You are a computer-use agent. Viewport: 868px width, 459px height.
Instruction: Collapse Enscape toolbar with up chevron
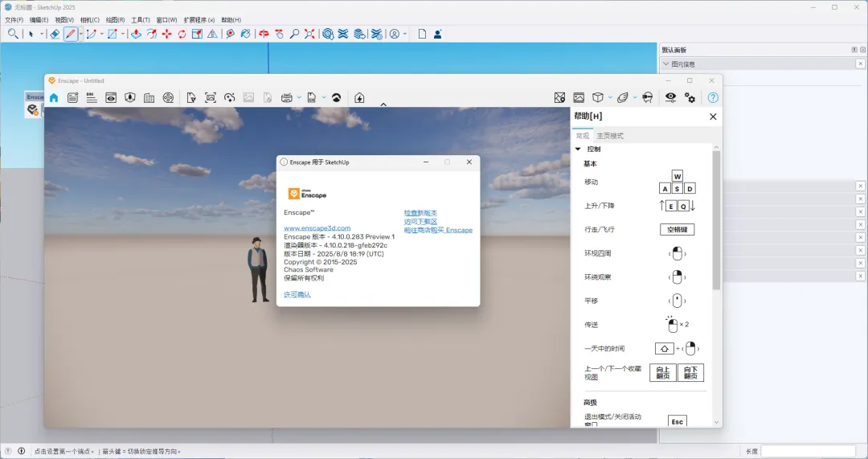tap(383, 104)
